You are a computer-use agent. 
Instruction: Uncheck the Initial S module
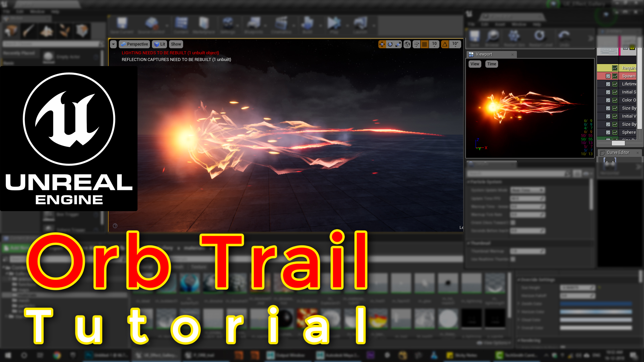click(x=608, y=92)
